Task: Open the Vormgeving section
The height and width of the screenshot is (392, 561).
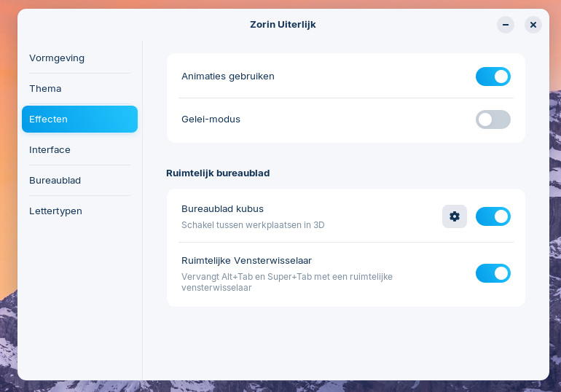Action: [57, 58]
